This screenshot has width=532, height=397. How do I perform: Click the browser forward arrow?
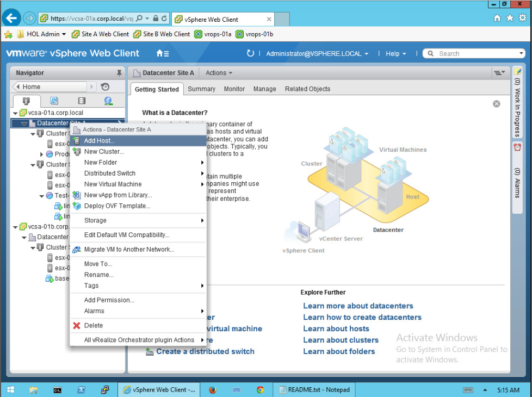(29, 18)
